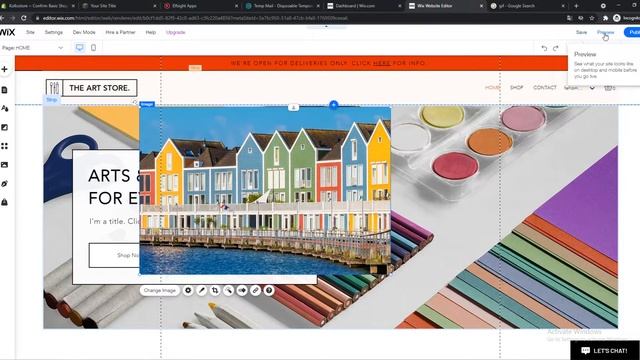Open the Theme/Design icon in left sidebar
The image size is (640, 360).
[x=4, y=109]
